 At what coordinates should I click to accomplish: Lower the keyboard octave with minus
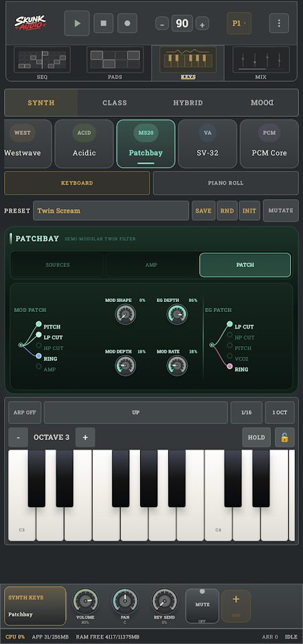click(x=19, y=437)
